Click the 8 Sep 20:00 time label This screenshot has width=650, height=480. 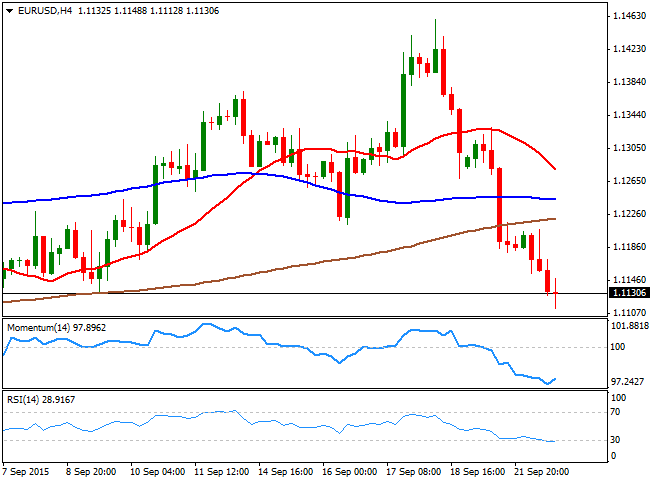coord(91,472)
